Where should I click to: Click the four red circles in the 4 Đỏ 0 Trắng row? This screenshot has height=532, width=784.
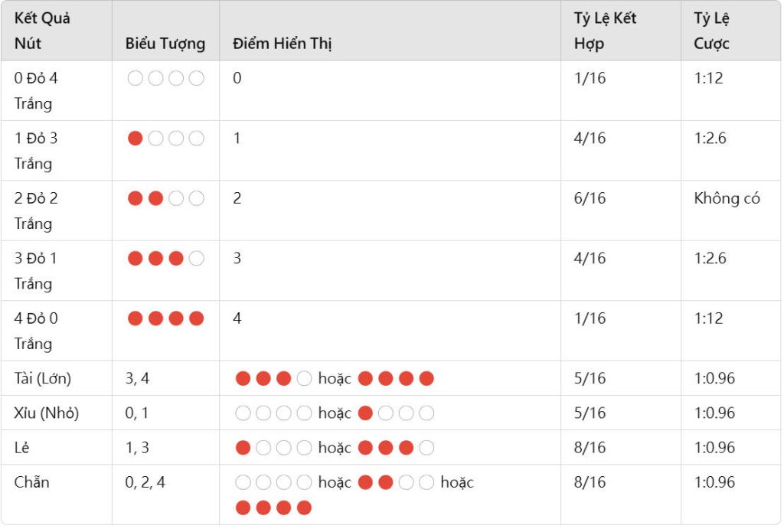(165, 318)
